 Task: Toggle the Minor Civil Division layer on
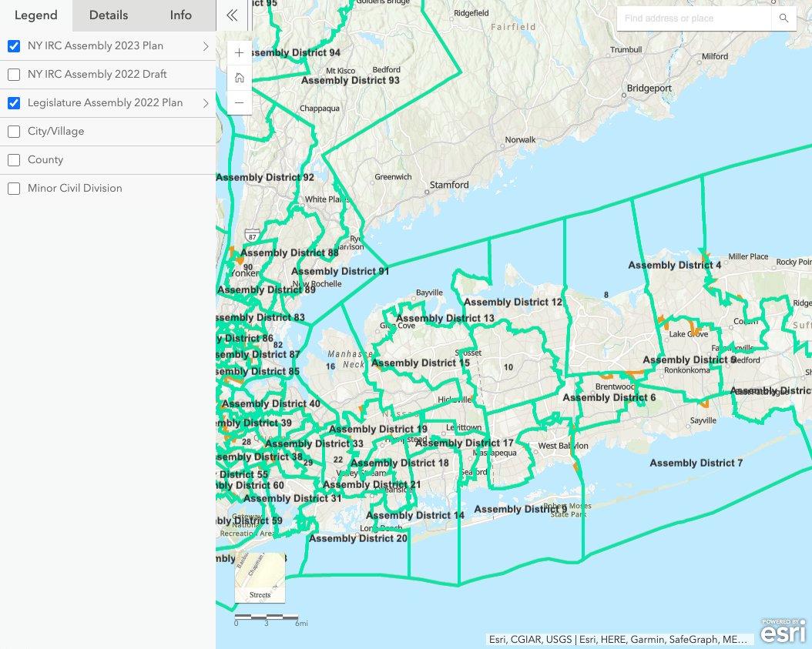[13, 188]
